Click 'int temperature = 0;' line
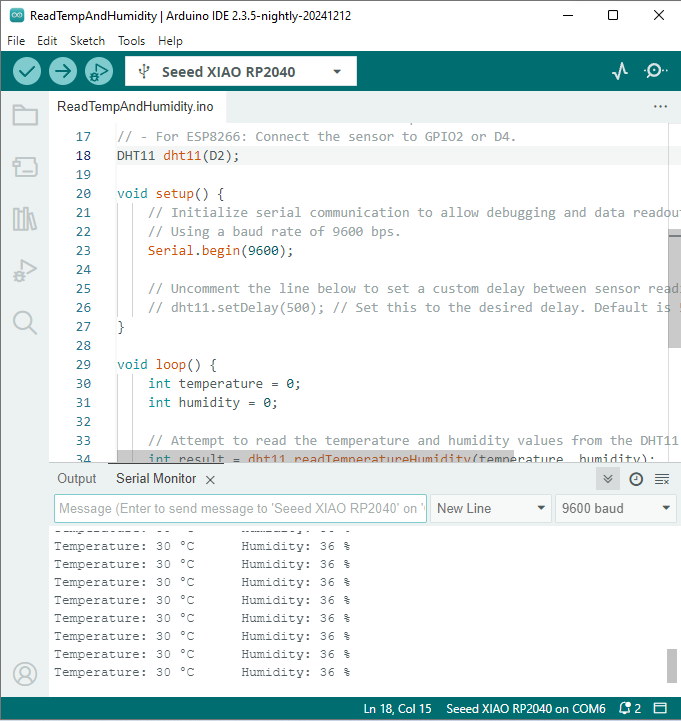Screen dimensions: 681x721 click(224, 383)
